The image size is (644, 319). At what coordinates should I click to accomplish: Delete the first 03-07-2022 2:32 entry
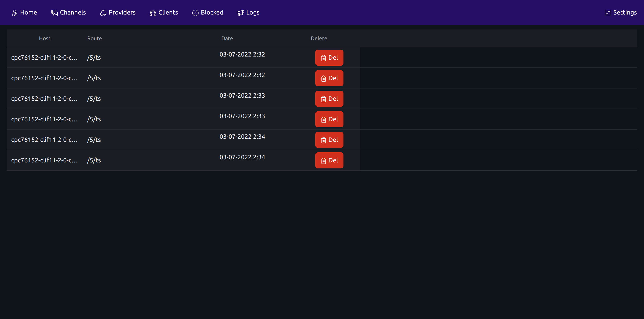pos(329,58)
